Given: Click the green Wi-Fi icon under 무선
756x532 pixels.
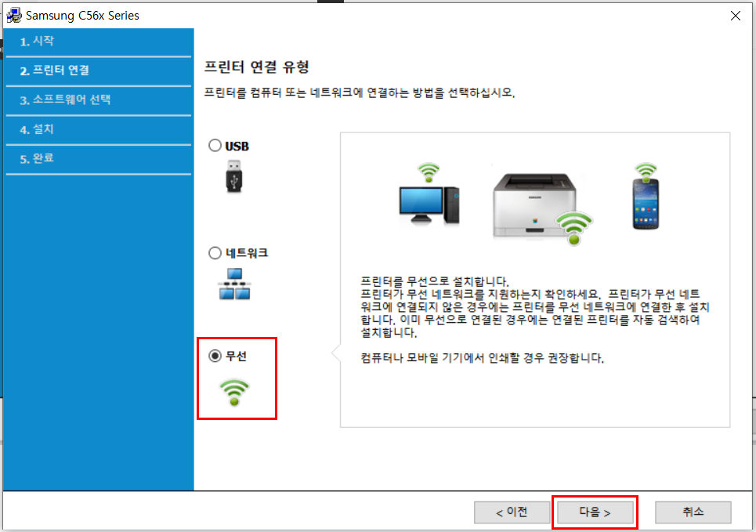Looking at the screenshot, I should click(235, 389).
